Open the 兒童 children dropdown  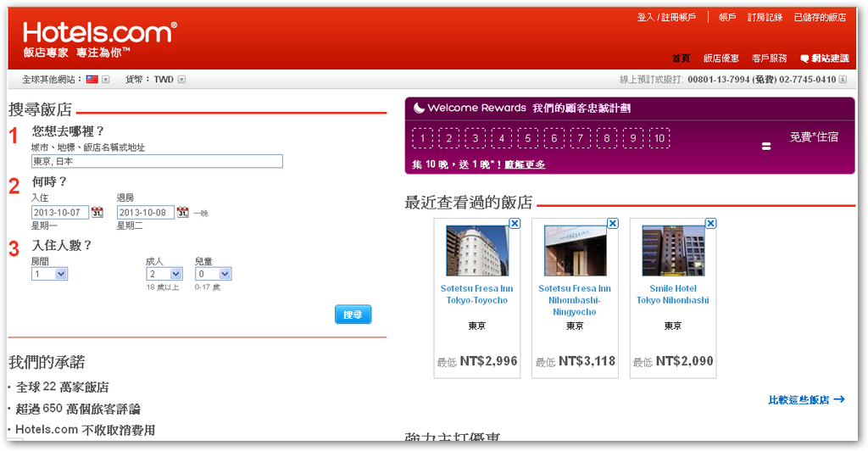(213, 274)
